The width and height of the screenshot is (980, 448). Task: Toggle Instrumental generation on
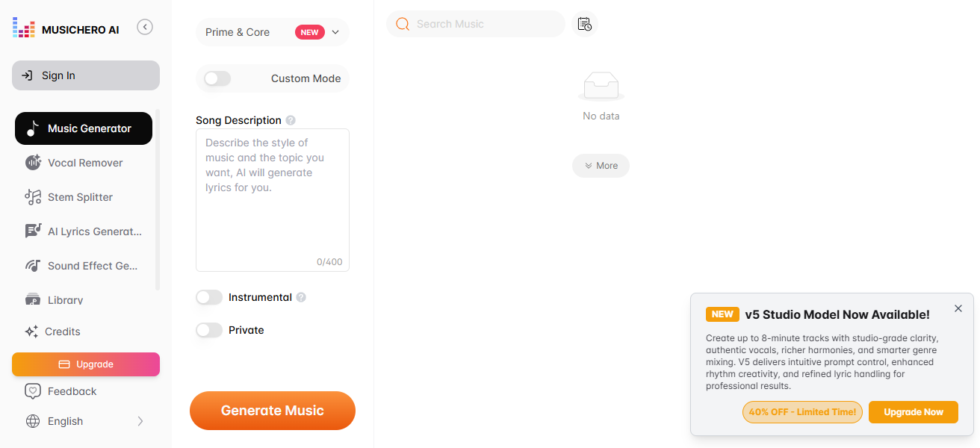pyautogui.click(x=208, y=297)
